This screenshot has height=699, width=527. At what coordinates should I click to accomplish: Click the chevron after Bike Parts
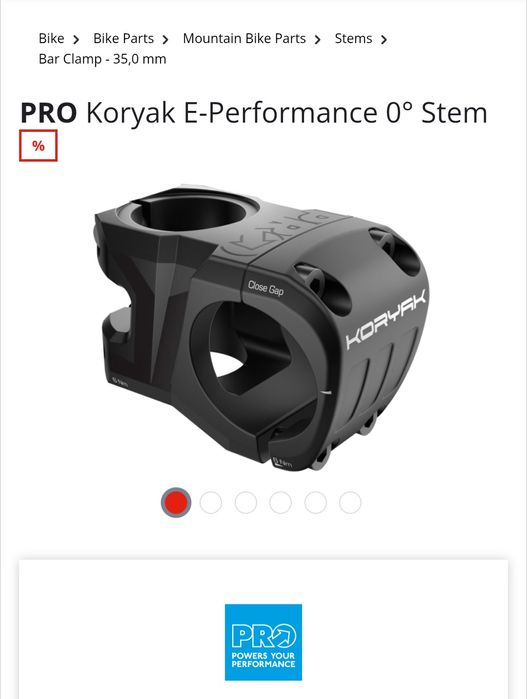click(x=165, y=40)
